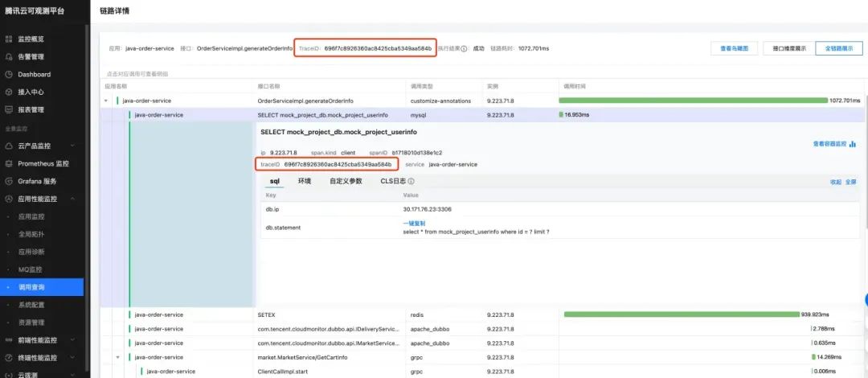
Task: Click the 云拨测 sidebar icon
Action: (8, 375)
